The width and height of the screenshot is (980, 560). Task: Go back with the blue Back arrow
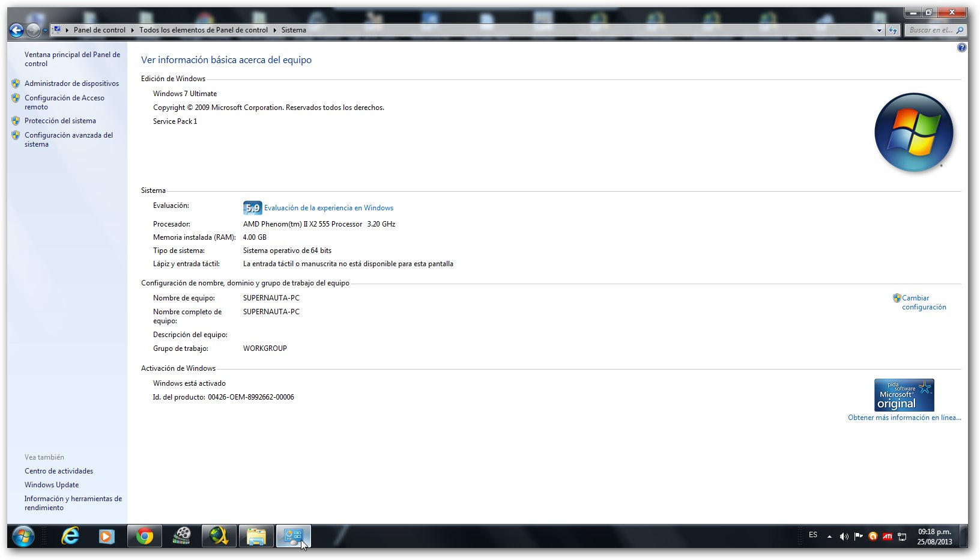(16, 30)
